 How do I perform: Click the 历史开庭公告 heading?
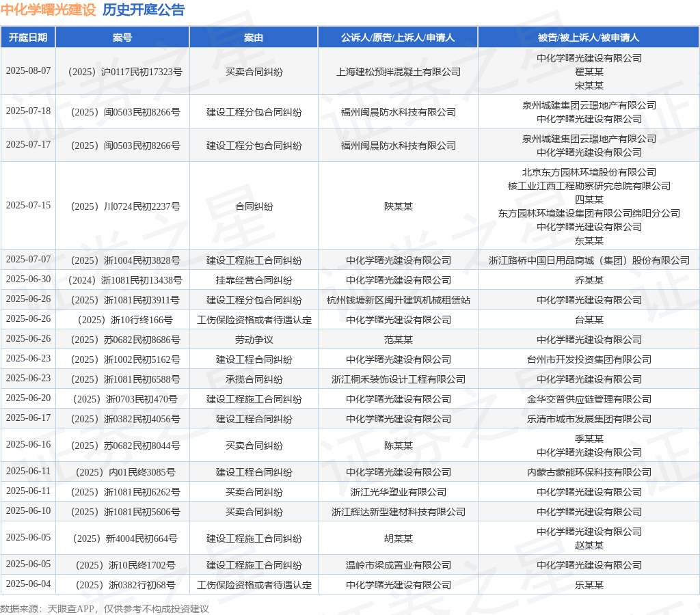tap(144, 10)
